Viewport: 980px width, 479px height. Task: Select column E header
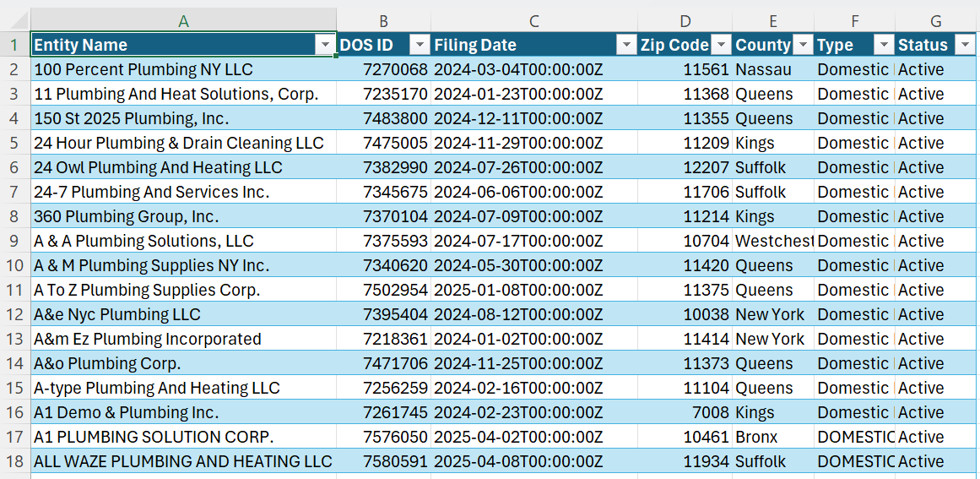773,20
